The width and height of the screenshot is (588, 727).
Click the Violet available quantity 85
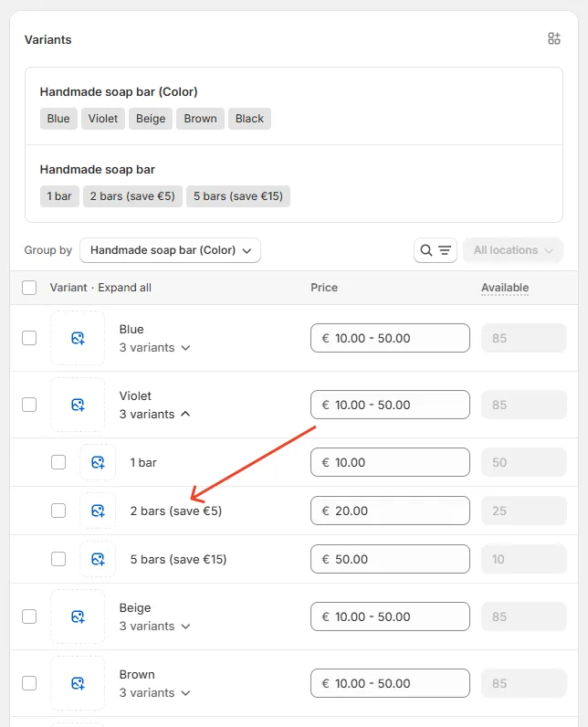point(524,405)
